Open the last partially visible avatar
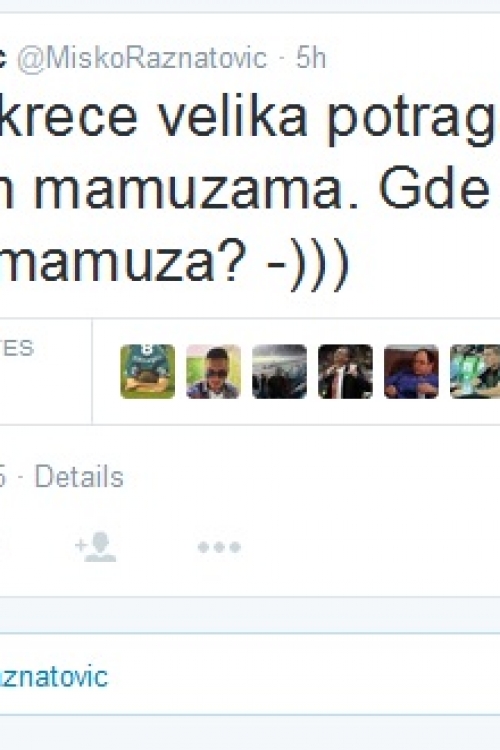The width and height of the screenshot is (500, 750). coord(475,371)
